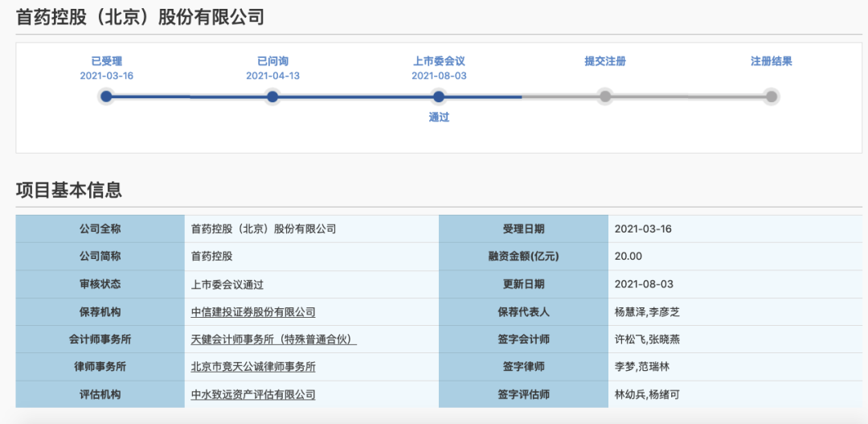
Task: Click the value 许松飞,张晓燕
Action: coord(647,340)
